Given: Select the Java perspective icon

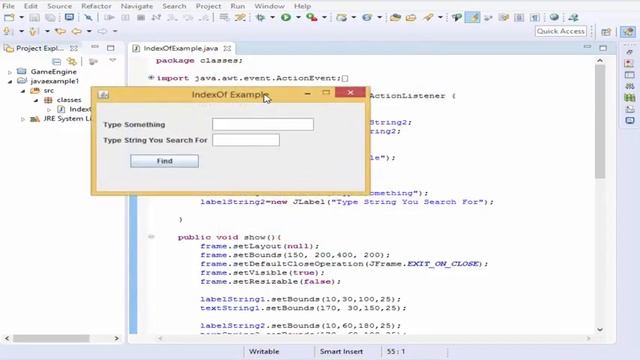Looking at the screenshot, I should [628, 32].
